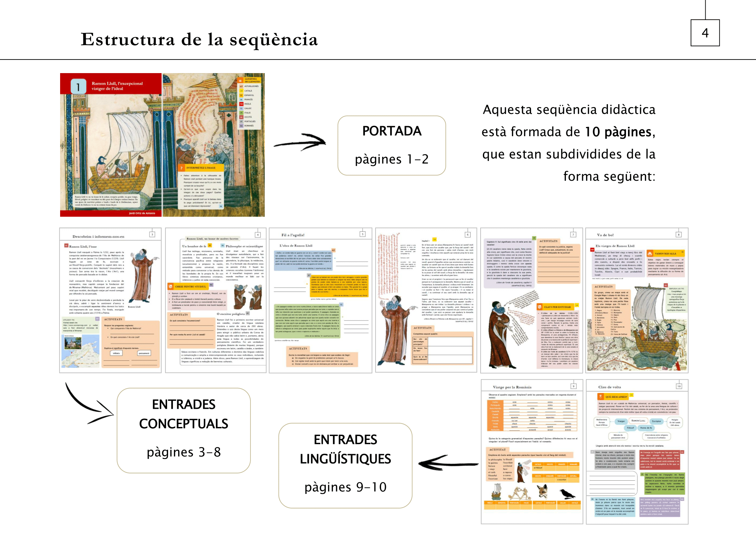756x535 pixels.
Task: Click 'O escritor poliglota' heading on page 4
Action: (231, 314)
